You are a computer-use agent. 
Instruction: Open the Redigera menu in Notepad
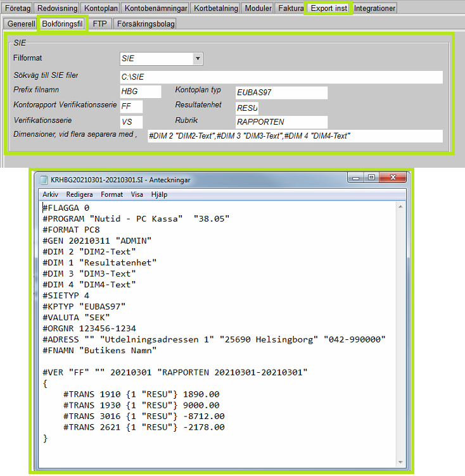coord(79,195)
